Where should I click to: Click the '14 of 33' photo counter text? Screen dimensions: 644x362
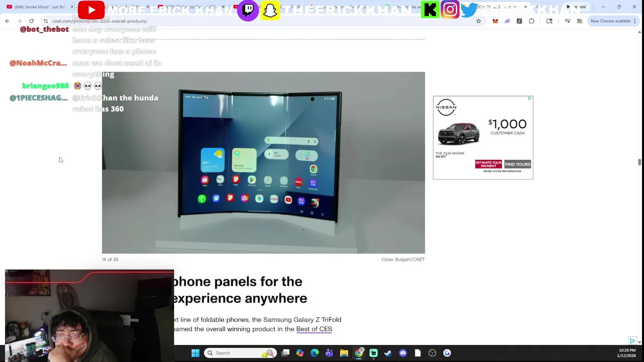[x=110, y=259]
